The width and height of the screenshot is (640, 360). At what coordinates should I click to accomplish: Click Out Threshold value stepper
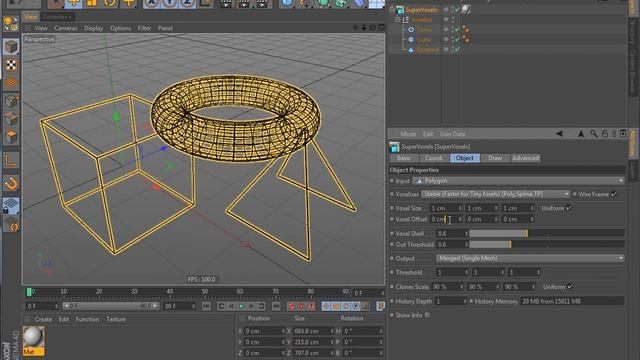[467, 244]
